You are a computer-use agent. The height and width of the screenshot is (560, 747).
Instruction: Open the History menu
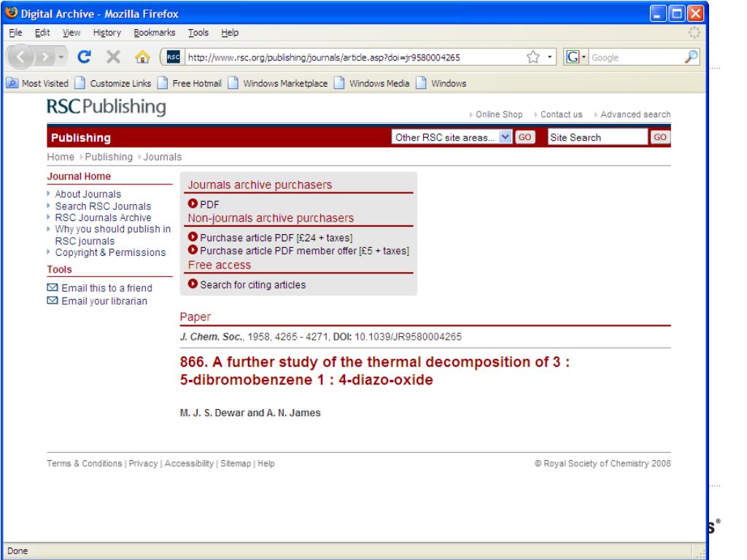pyautogui.click(x=107, y=32)
